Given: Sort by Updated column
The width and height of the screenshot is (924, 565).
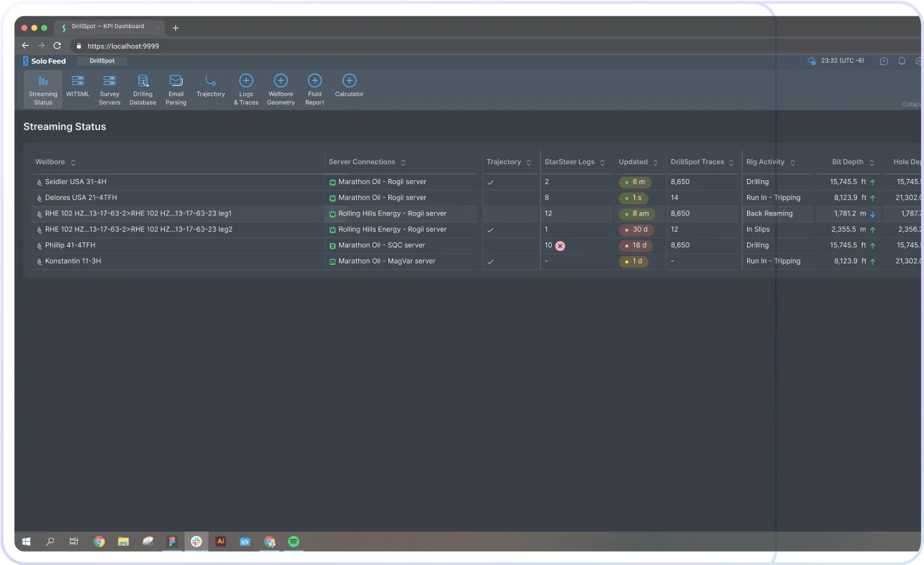Looking at the screenshot, I should click(x=655, y=163).
